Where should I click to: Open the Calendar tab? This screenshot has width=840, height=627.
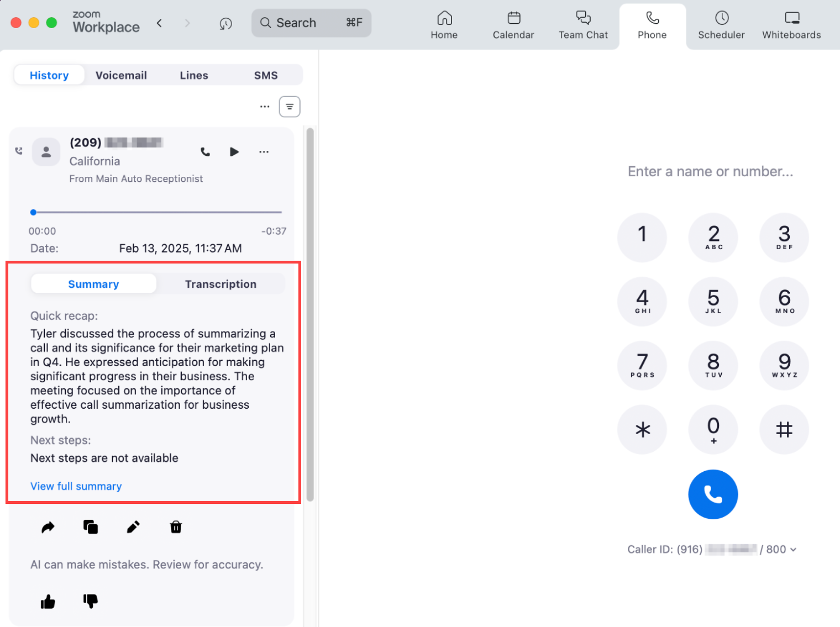tap(513, 25)
